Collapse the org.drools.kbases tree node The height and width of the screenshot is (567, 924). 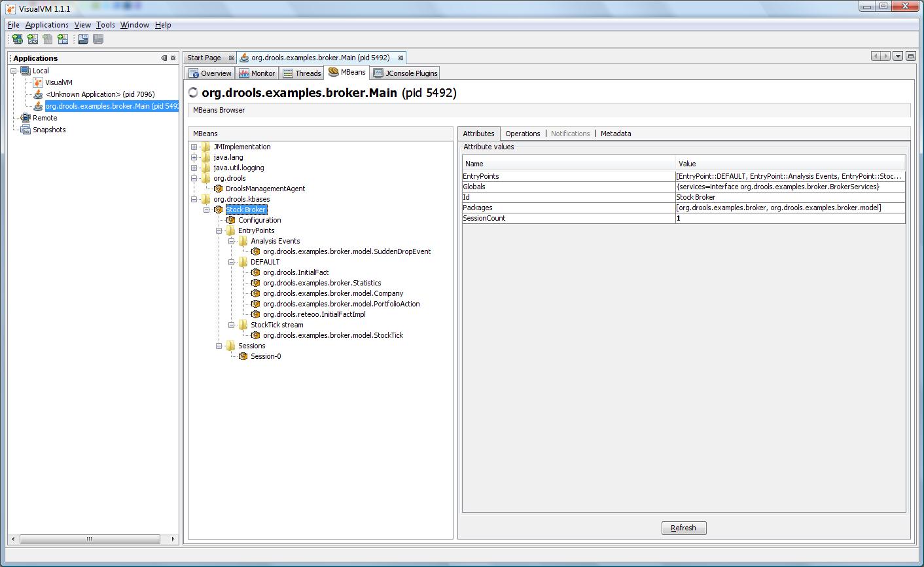[x=194, y=199]
